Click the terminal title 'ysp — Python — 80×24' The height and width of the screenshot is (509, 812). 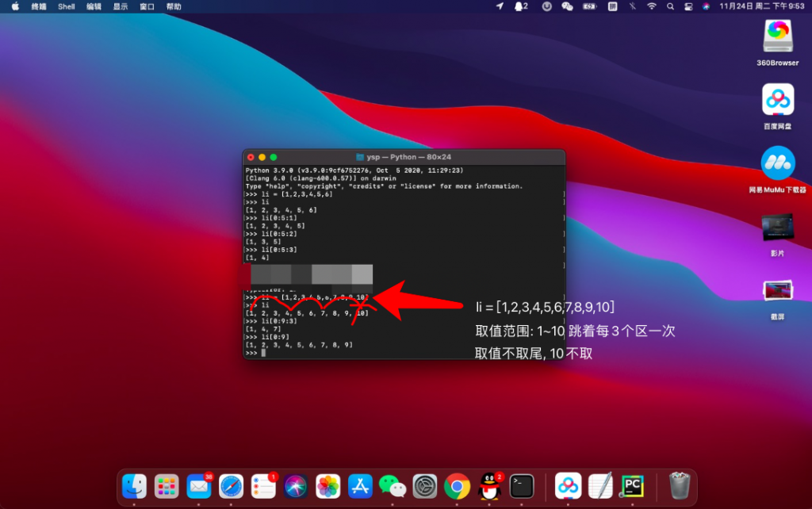[x=408, y=157]
